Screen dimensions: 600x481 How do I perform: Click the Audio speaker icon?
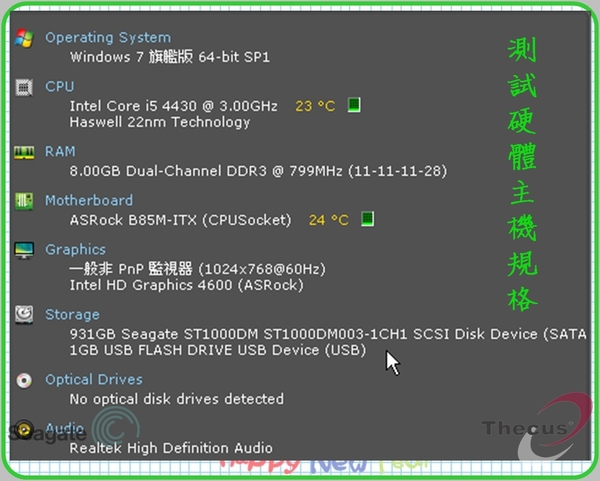[24, 429]
